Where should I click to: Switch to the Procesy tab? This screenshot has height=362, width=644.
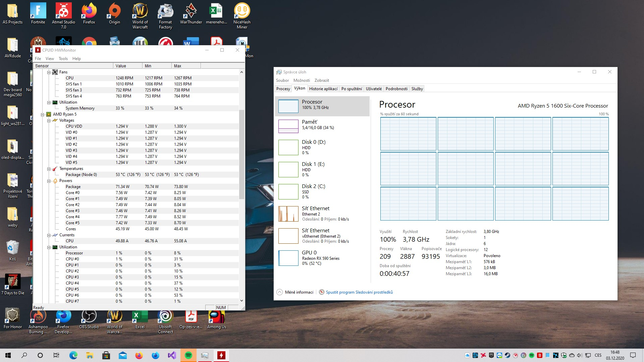(x=283, y=89)
